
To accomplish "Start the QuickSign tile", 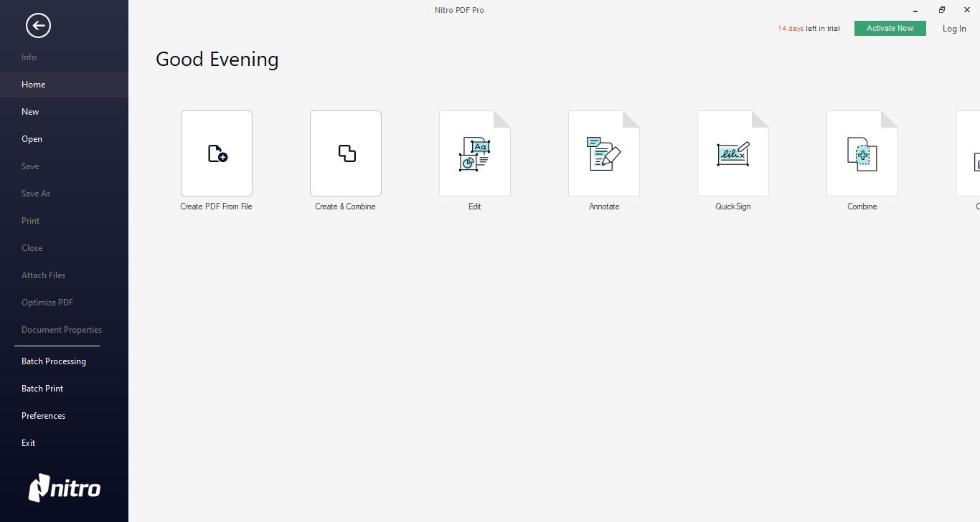I will point(733,153).
